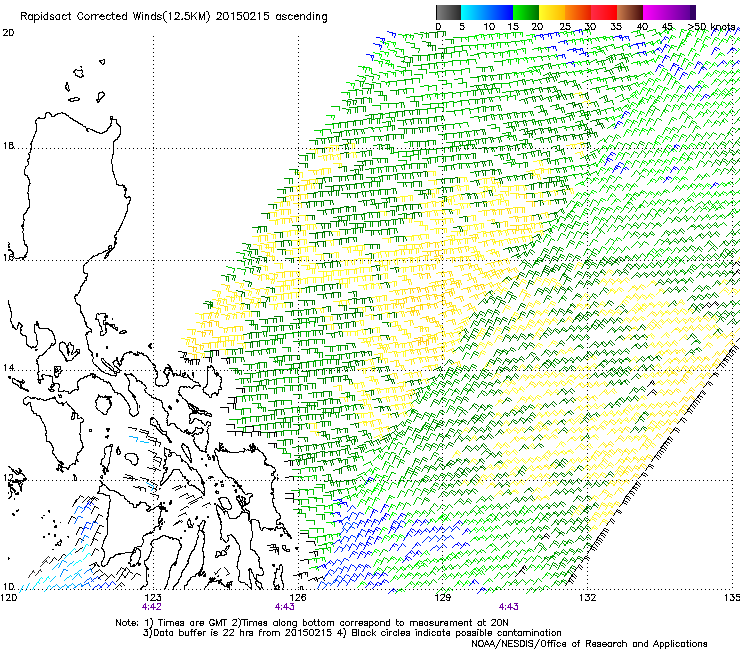Screen dimensions: 740x650
Task: Click the '5' label under the color scale
Action: 462,26
